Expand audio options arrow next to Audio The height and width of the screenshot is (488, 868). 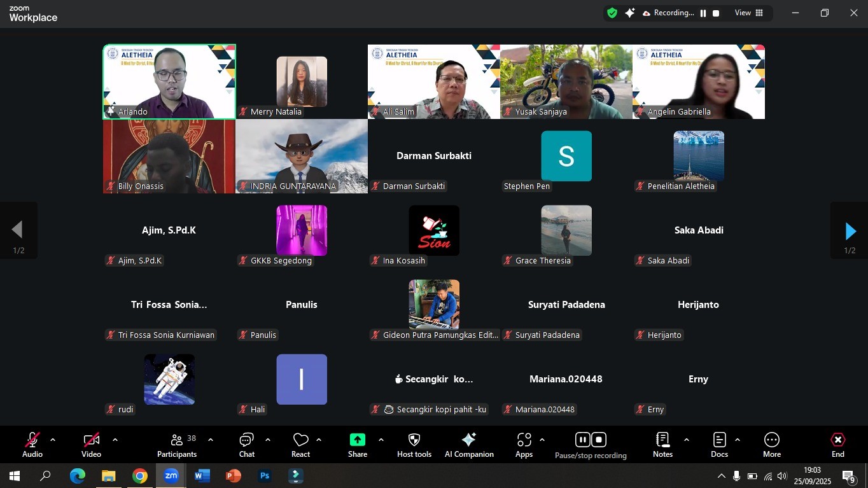(x=53, y=440)
